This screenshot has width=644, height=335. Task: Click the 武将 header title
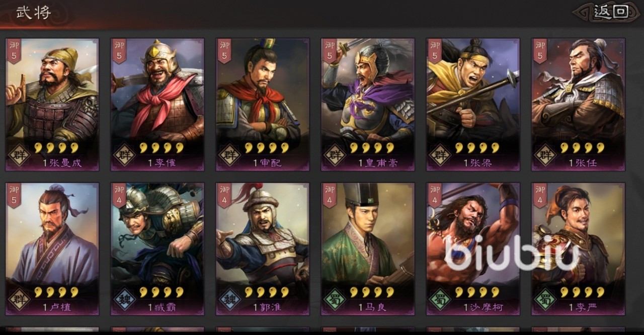click(33, 12)
